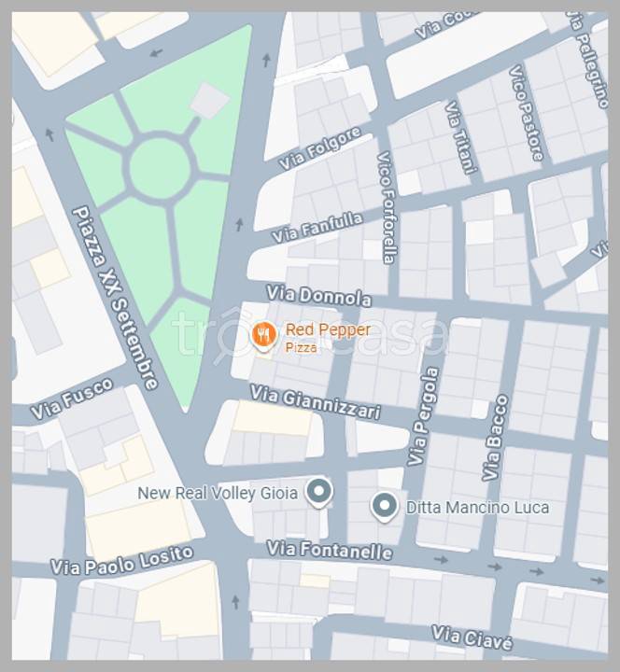Select the New Real Volley Gioia marker pin
This screenshot has height=672, width=620.
click(x=318, y=493)
